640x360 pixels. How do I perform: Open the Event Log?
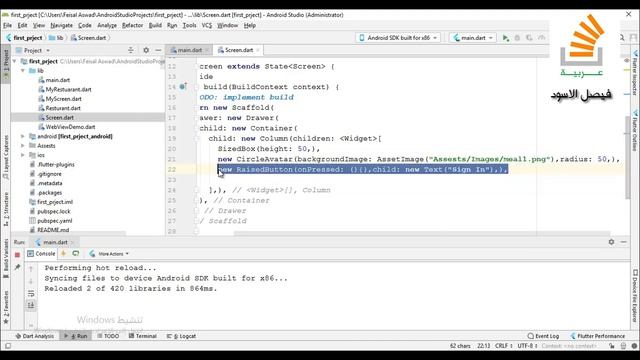543,336
